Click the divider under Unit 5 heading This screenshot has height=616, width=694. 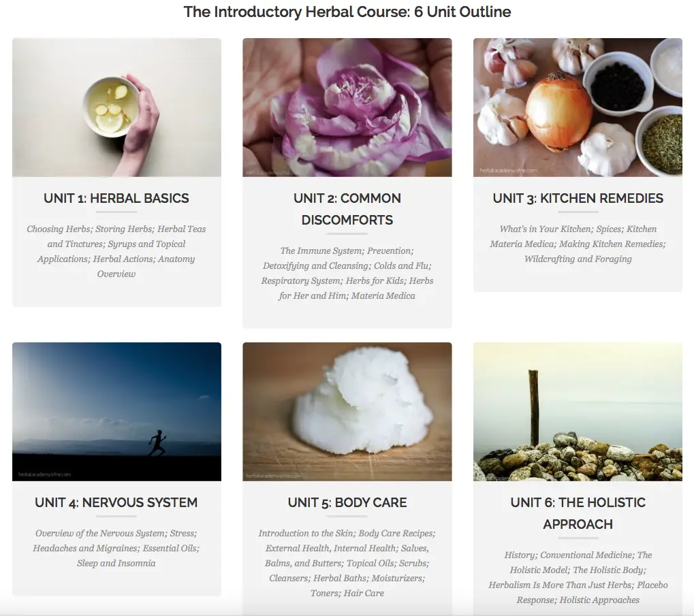click(x=347, y=516)
